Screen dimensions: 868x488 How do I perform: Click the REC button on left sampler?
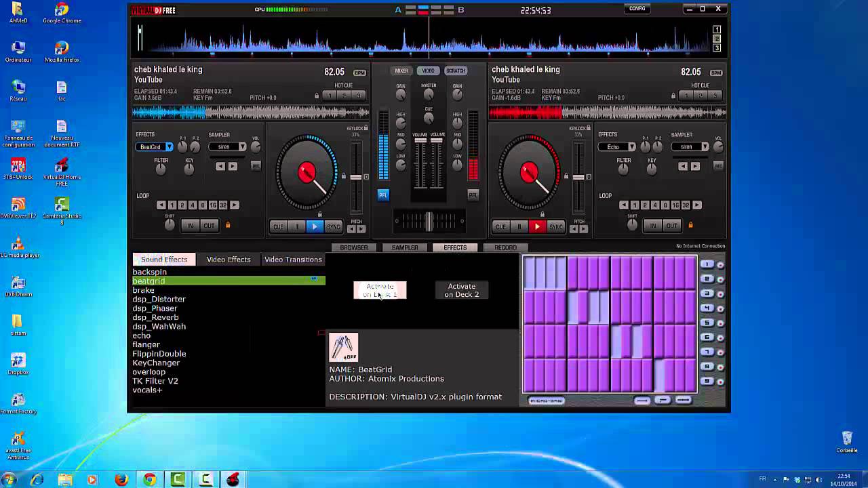click(256, 165)
